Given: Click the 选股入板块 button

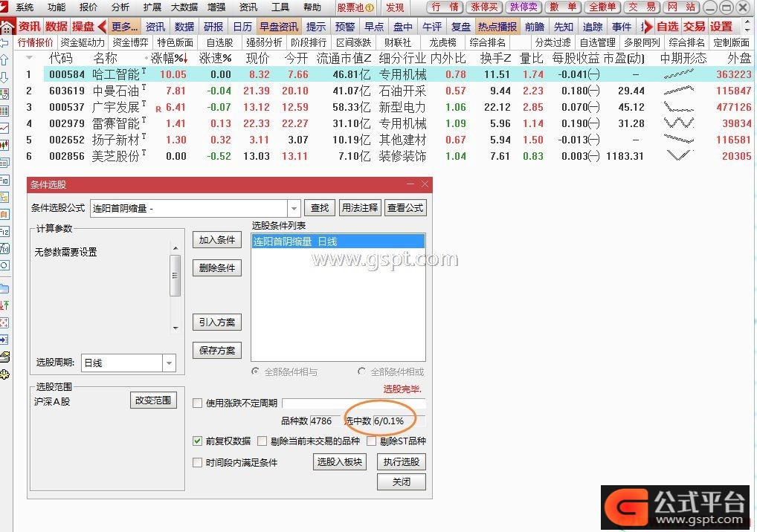Looking at the screenshot, I should [x=339, y=462].
